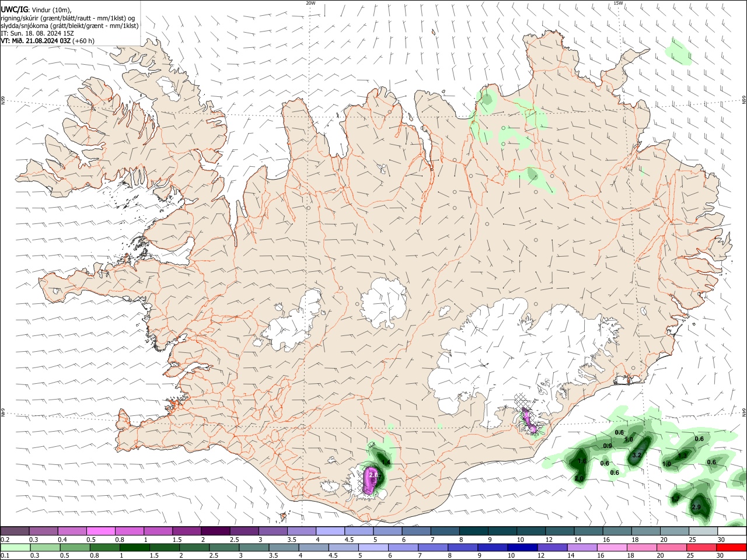Image resolution: width=747 pixels, height=560 pixels.
Task: Click the purple snow patch labeled 2.8
Action: [x=370, y=480]
